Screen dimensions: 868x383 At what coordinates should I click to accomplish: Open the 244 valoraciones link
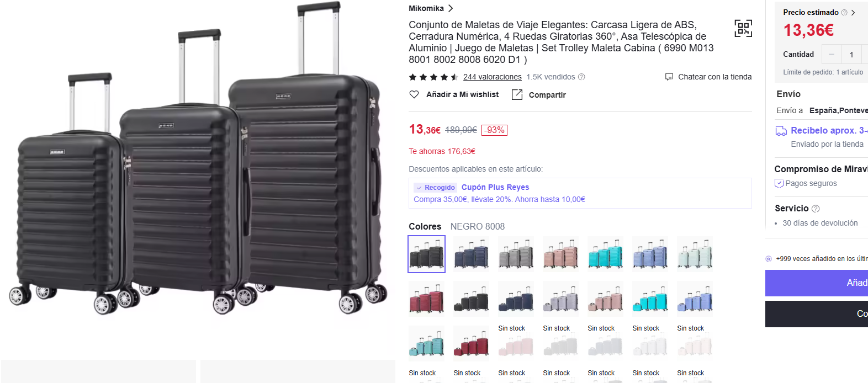[x=492, y=77]
